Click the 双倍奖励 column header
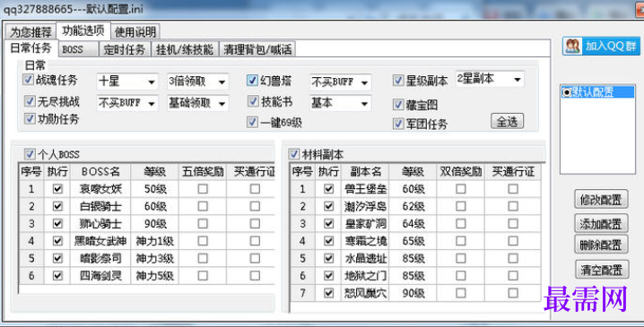The image size is (644, 327). point(461,171)
